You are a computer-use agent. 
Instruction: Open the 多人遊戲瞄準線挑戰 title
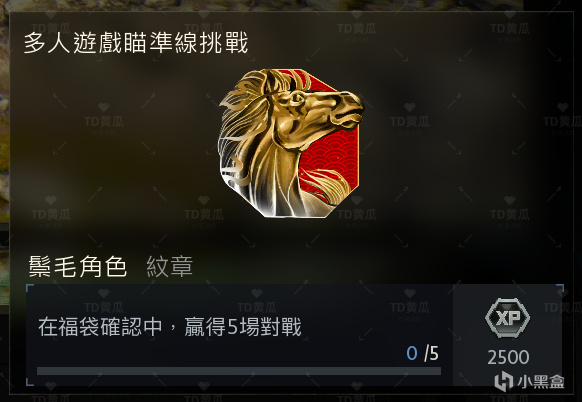point(136,43)
